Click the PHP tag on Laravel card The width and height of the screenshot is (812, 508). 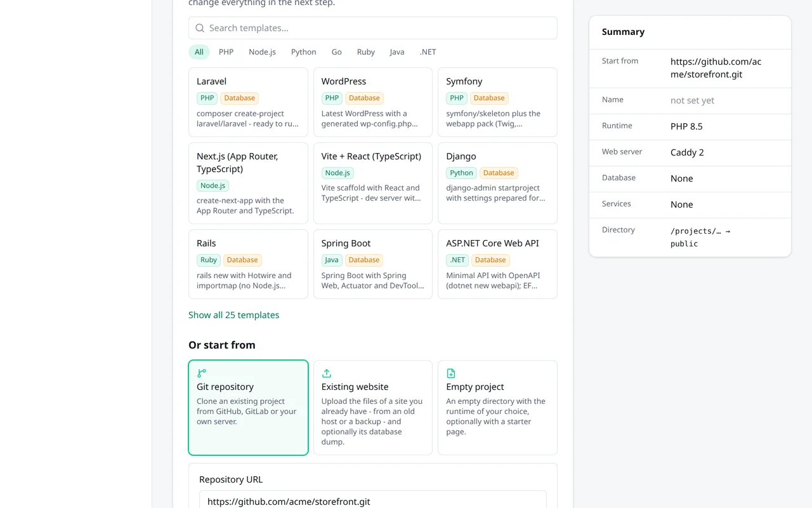coord(207,98)
